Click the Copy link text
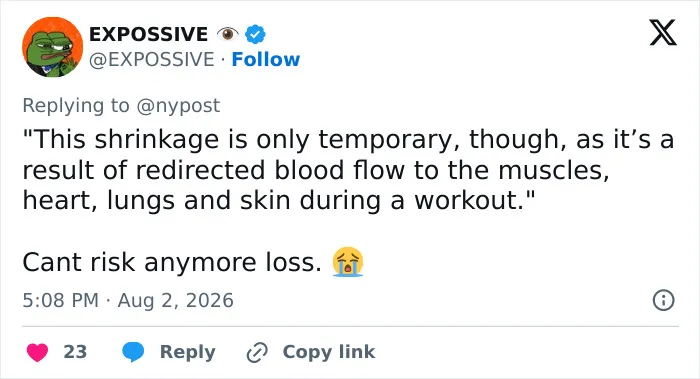 (329, 352)
